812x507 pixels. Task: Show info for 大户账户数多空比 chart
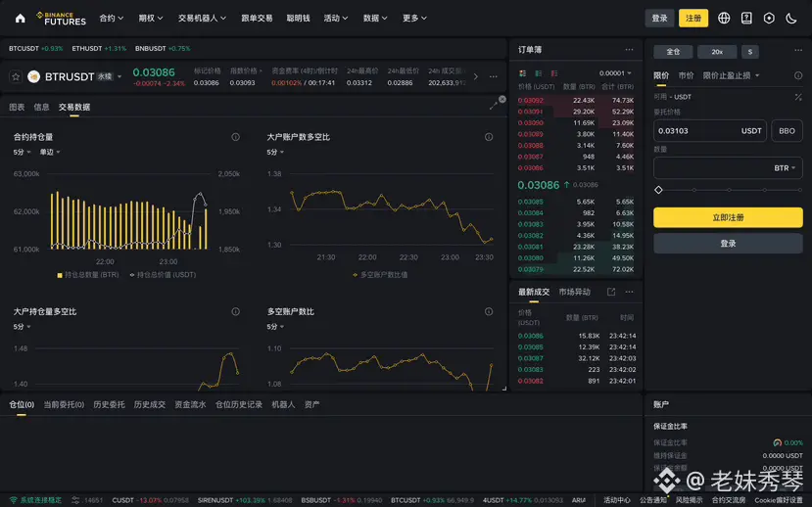(x=489, y=137)
